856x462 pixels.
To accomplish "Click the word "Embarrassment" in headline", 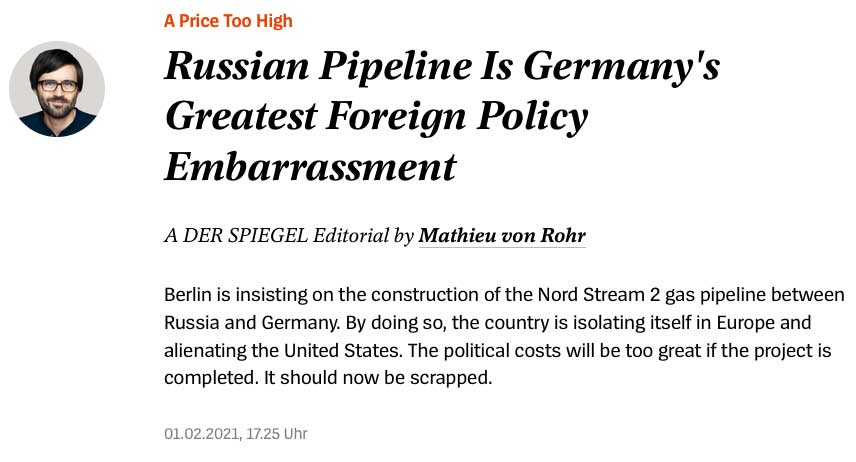I will click(x=310, y=167).
